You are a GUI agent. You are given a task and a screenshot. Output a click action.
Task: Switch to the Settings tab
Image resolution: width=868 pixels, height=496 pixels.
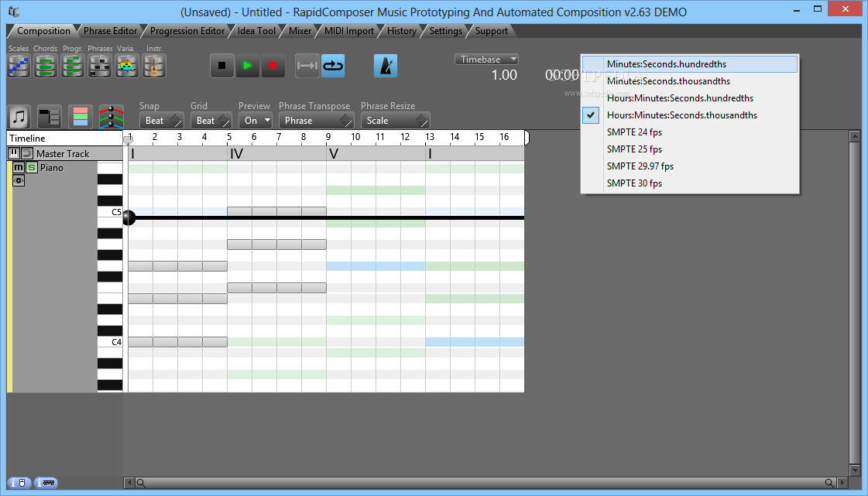point(446,31)
